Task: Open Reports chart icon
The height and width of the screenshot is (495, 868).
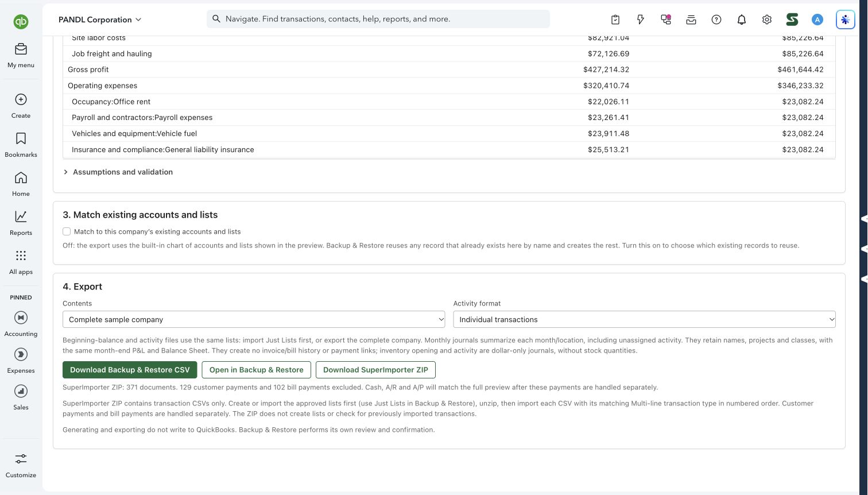Action: point(21,216)
